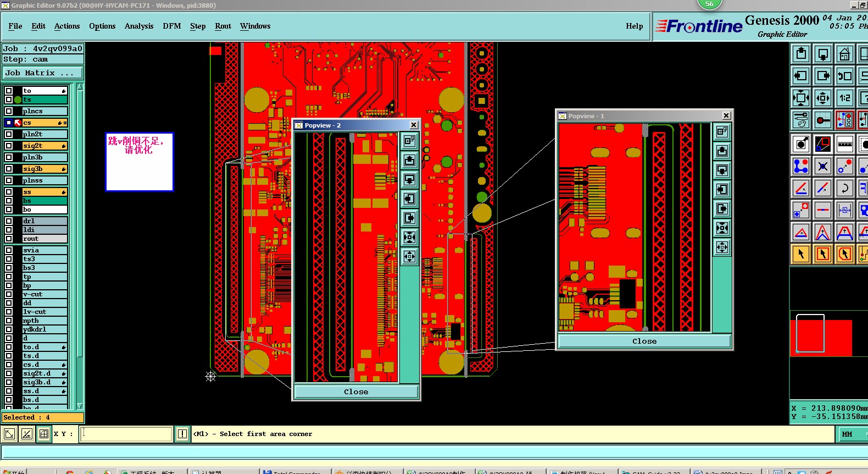Click the zoom out shrink-arrows icon
This screenshot has width=868, height=474.
(x=823, y=98)
